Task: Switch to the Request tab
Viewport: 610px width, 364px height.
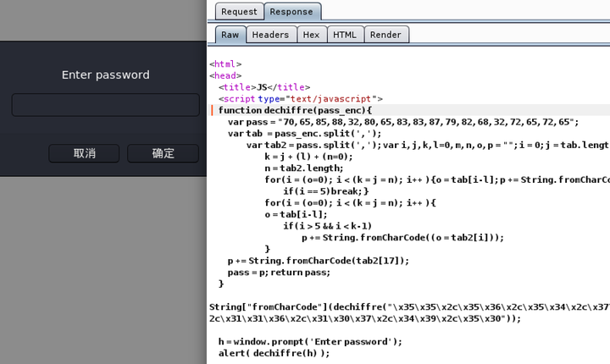Action: click(x=239, y=12)
